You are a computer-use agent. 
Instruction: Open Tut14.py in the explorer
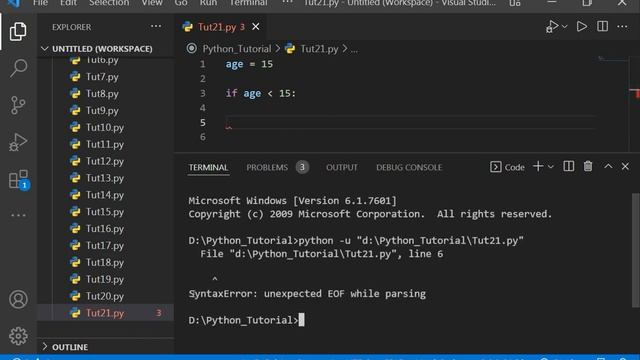point(104,195)
